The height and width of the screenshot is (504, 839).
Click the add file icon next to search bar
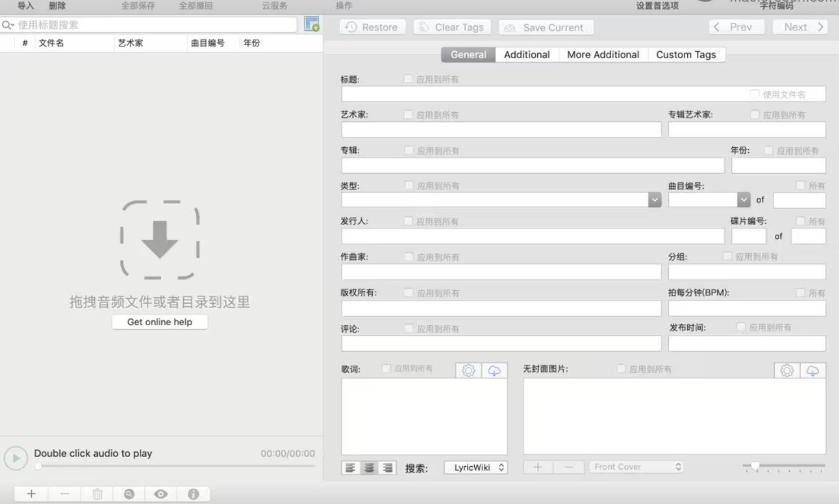312,25
